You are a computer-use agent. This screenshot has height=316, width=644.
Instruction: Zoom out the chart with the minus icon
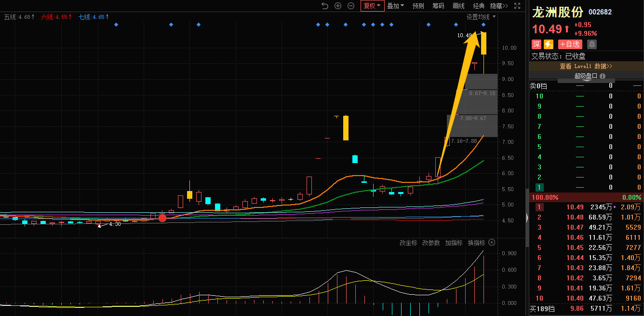tap(351, 6)
